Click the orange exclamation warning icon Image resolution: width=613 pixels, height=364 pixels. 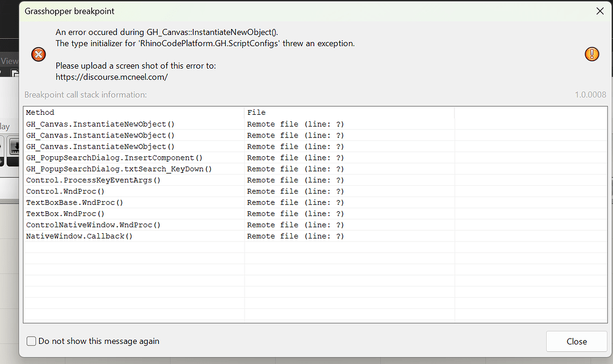click(591, 54)
